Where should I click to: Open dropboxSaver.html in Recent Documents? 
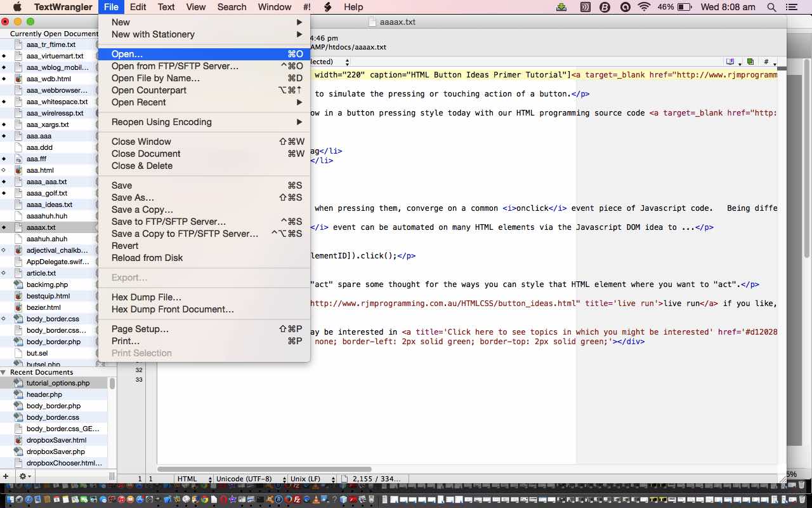(x=56, y=440)
